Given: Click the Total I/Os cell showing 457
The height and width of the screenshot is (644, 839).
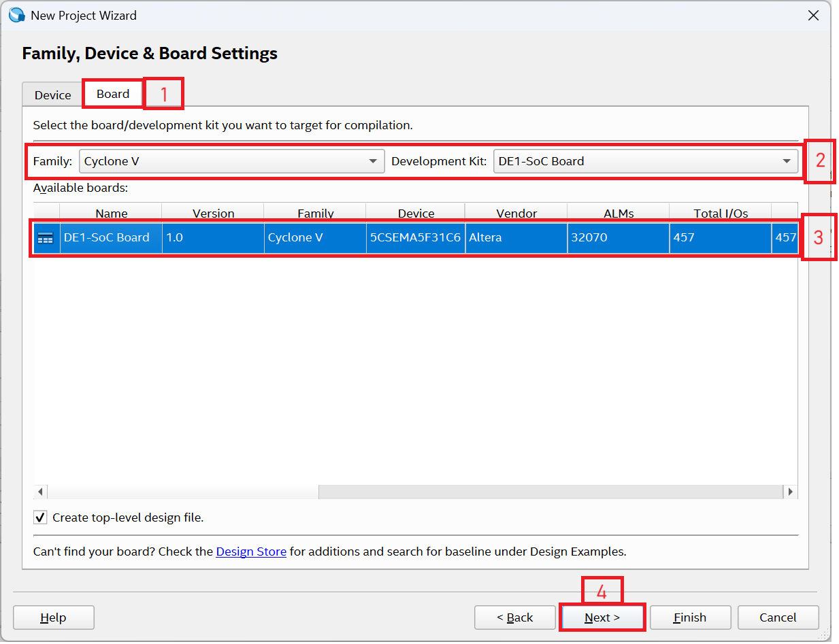Looking at the screenshot, I should click(x=721, y=238).
